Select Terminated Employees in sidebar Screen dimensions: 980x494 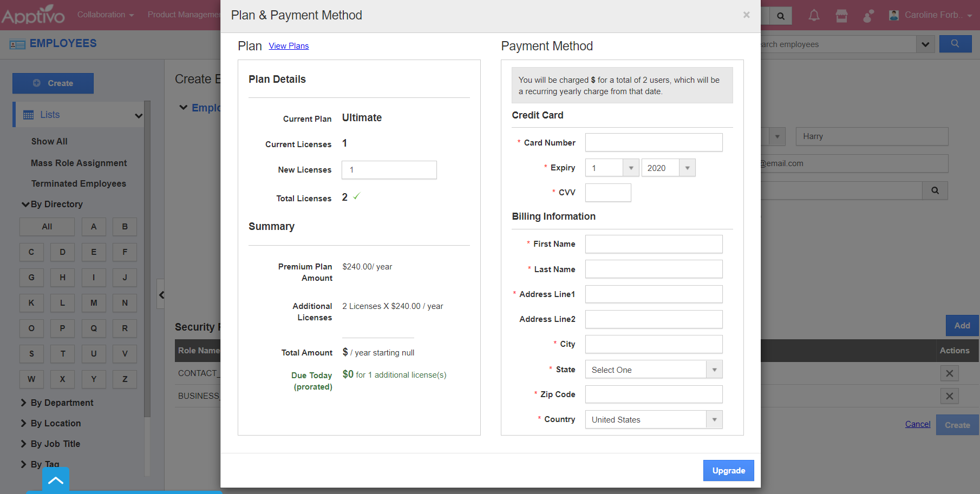[x=79, y=184]
